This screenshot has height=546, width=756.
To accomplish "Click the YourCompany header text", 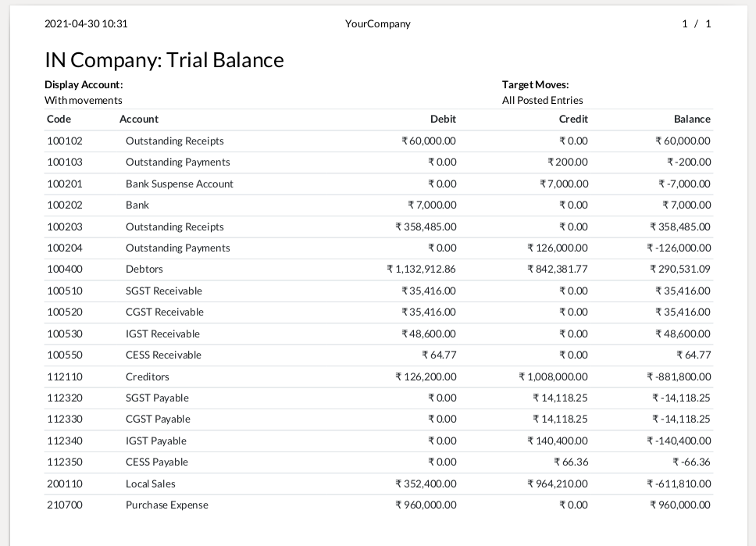I will [377, 23].
